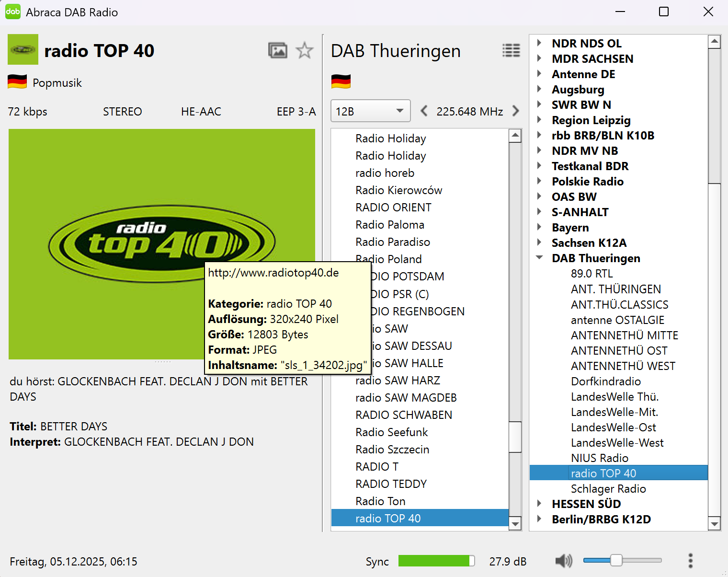Collapse the DAB Thueringen ensemble

coord(539,258)
